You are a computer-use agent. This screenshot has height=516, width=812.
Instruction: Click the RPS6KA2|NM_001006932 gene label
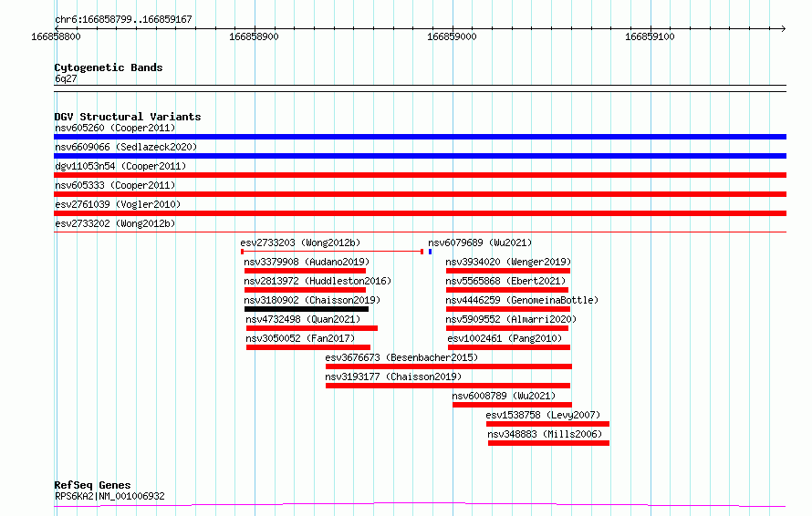(109, 496)
